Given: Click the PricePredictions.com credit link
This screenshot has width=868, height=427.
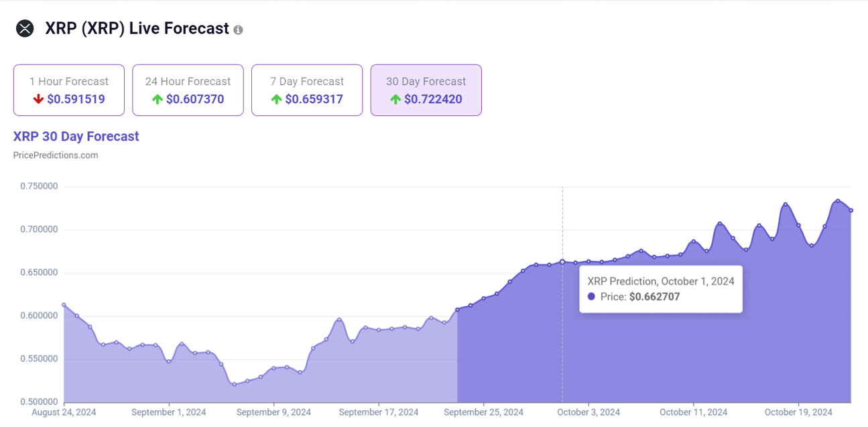Looking at the screenshot, I should [56, 155].
